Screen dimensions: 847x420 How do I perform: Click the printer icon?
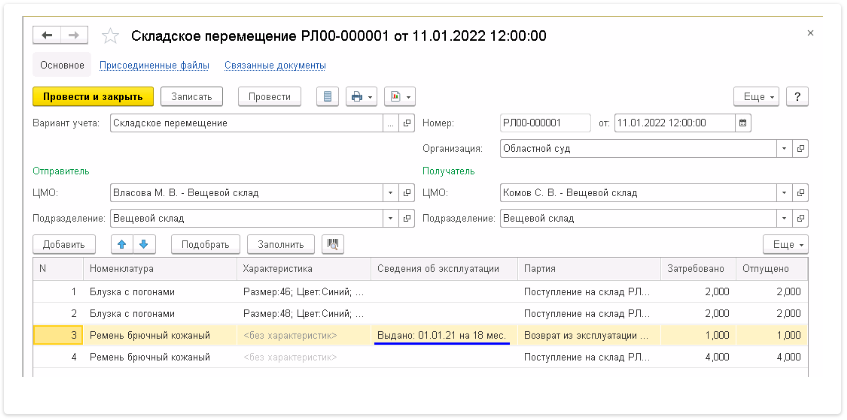click(x=355, y=97)
